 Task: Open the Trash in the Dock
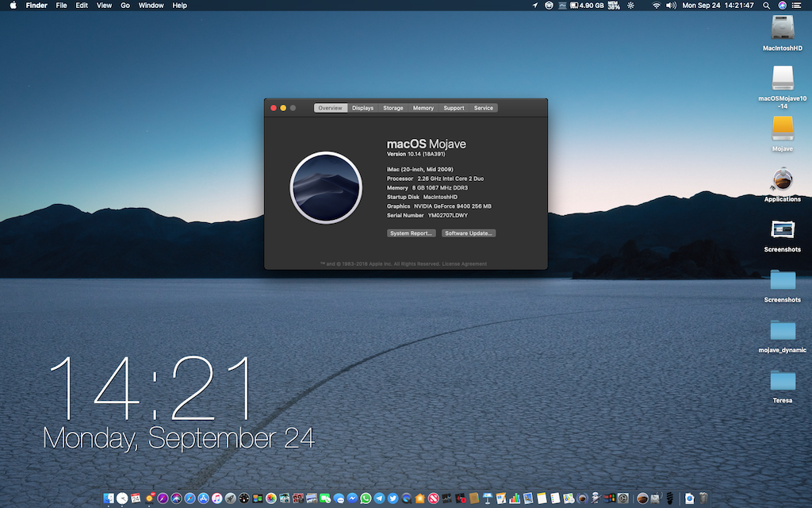[x=703, y=498]
